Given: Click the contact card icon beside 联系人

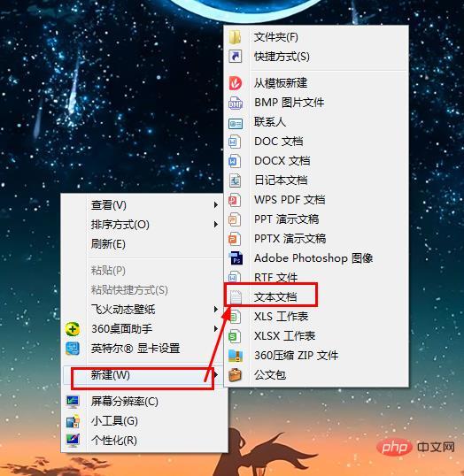Looking at the screenshot, I should [x=236, y=123].
